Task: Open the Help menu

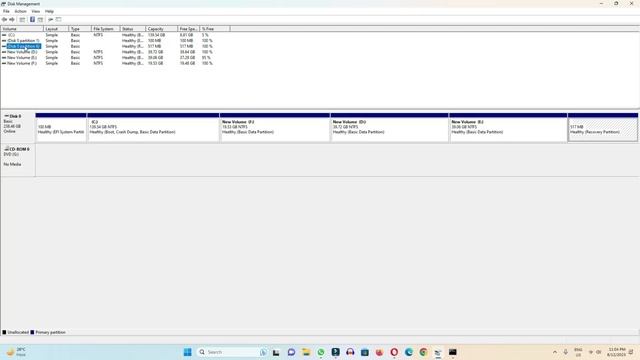Action: (49, 11)
